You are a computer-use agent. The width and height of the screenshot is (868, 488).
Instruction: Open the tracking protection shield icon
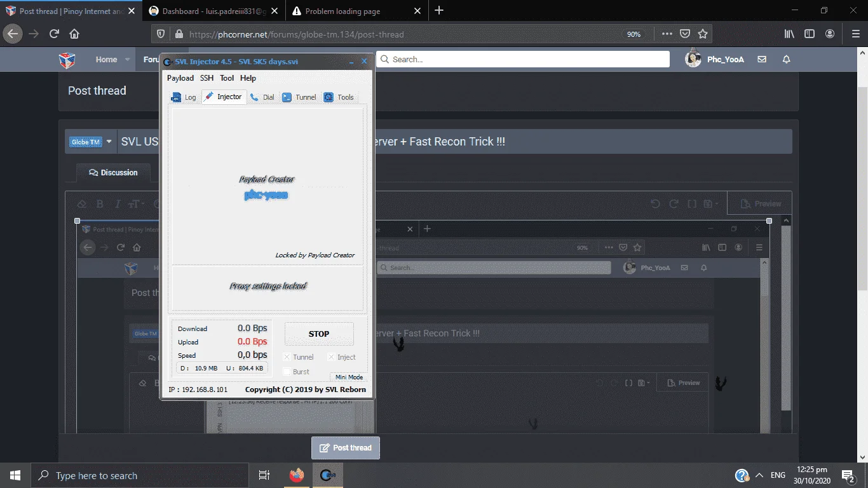(161, 34)
